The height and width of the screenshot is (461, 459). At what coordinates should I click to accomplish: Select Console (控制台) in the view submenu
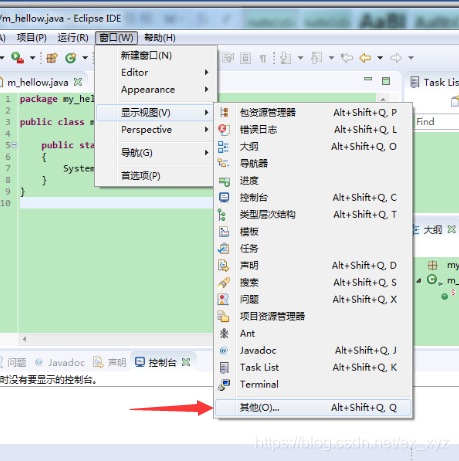coord(313,198)
